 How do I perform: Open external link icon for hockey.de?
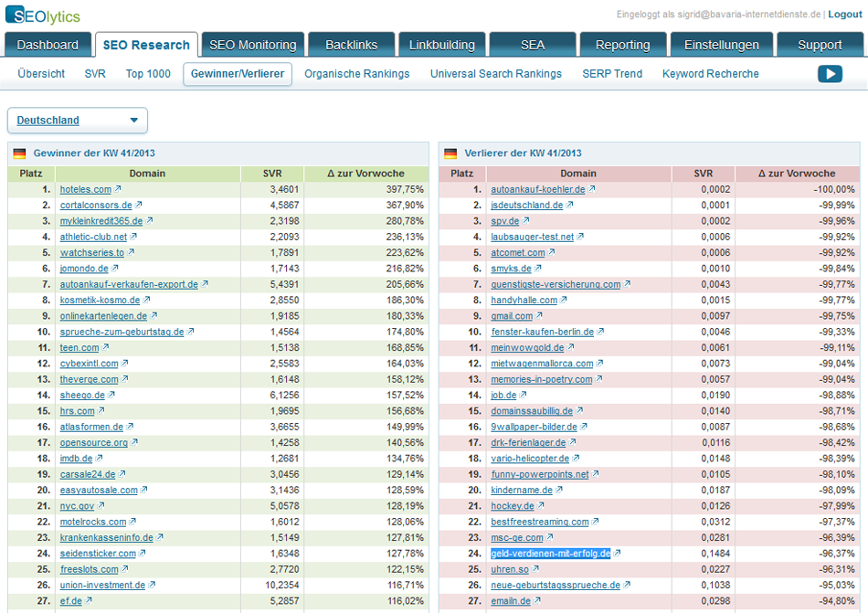coord(541,506)
